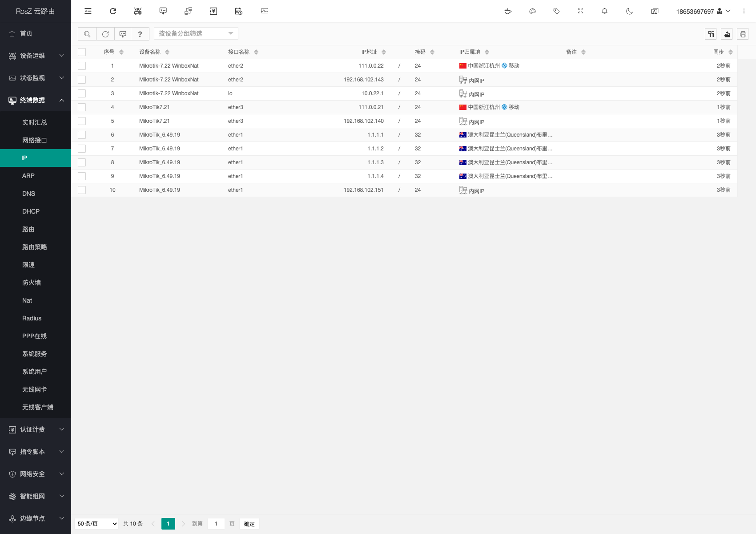Expand the 设备运维 sidebar section
The image size is (756, 534).
(36, 56)
